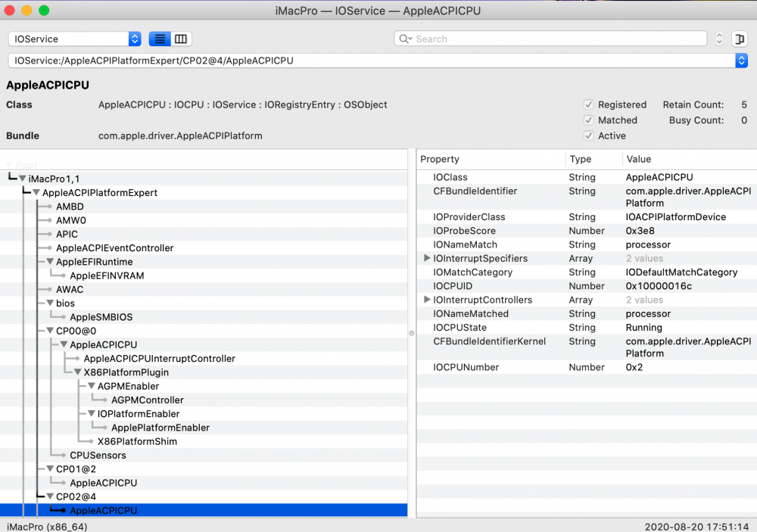Select the AMBD tree entry
Viewport: 757px width, 532px height.
70,207
